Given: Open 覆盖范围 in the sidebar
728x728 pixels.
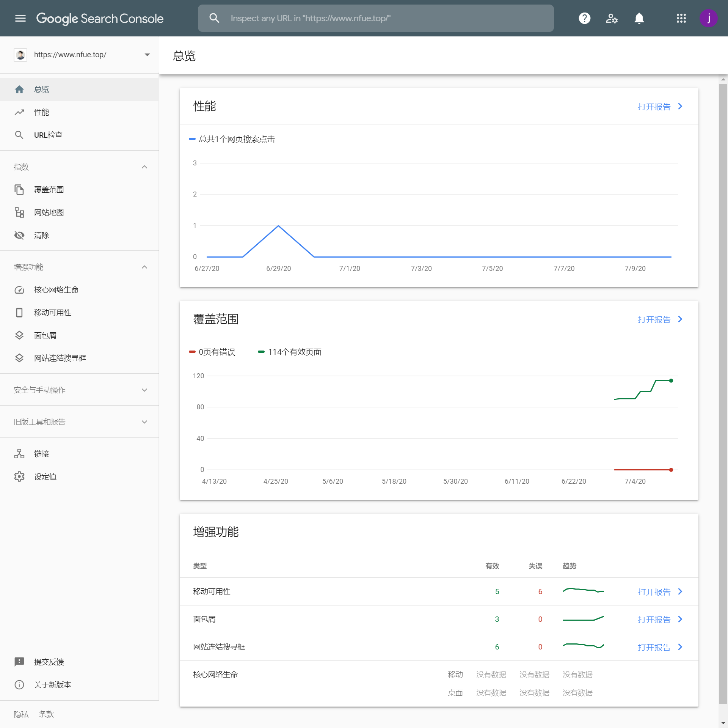Looking at the screenshot, I should pyautogui.click(x=79, y=190).
